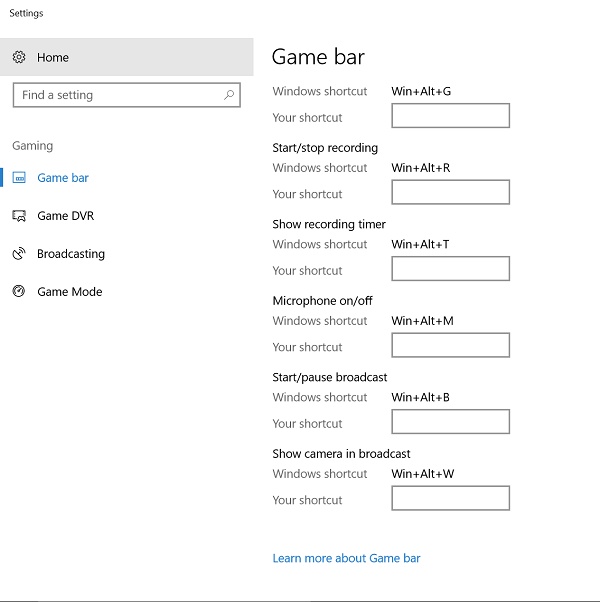
Task: Select Microphone on/off custom shortcut field
Action: coord(451,345)
